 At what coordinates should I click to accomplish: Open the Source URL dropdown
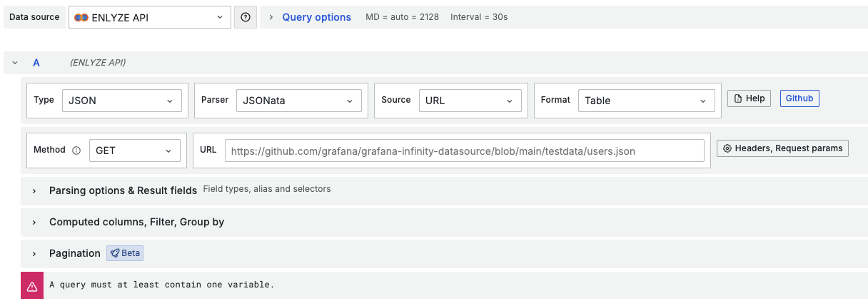[469, 101]
